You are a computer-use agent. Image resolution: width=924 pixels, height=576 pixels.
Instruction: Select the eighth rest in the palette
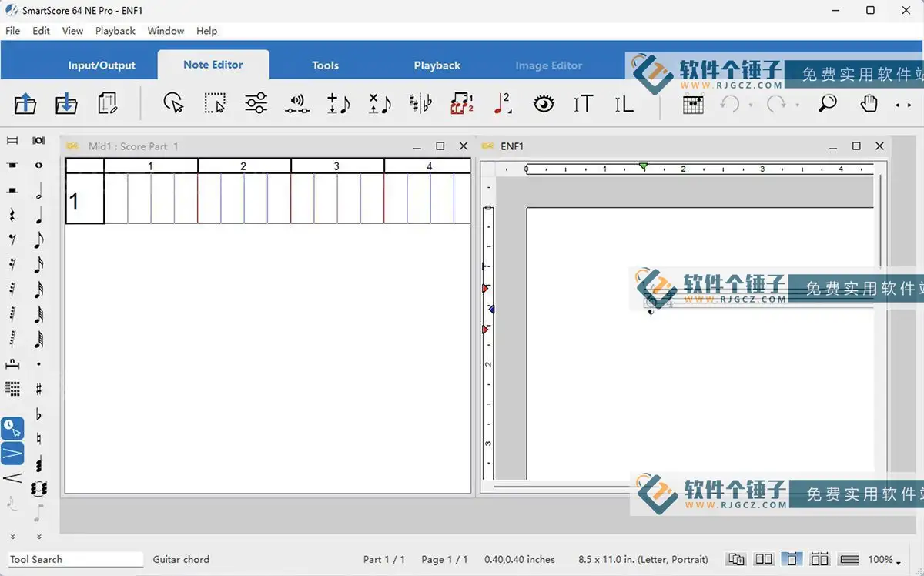tap(12, 240)
